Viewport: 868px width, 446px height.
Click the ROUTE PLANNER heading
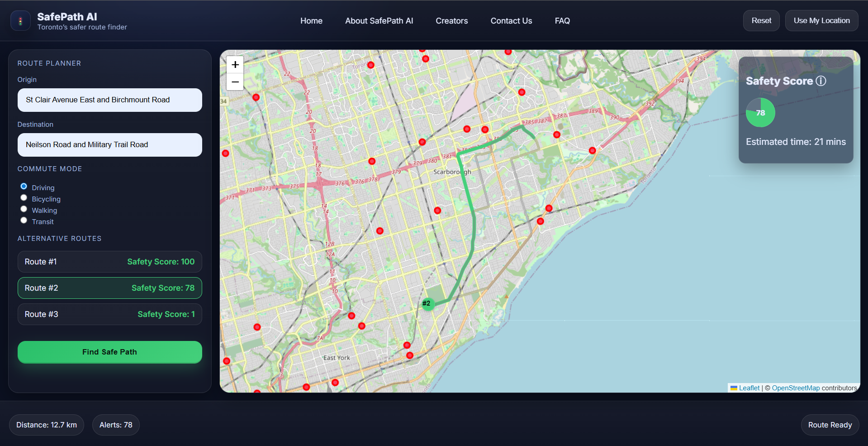[x=49, y=63]
